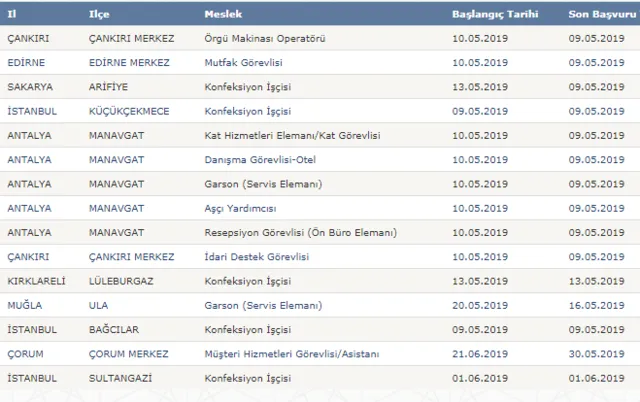Select the ARİFİYE district link

coord(108,87)
